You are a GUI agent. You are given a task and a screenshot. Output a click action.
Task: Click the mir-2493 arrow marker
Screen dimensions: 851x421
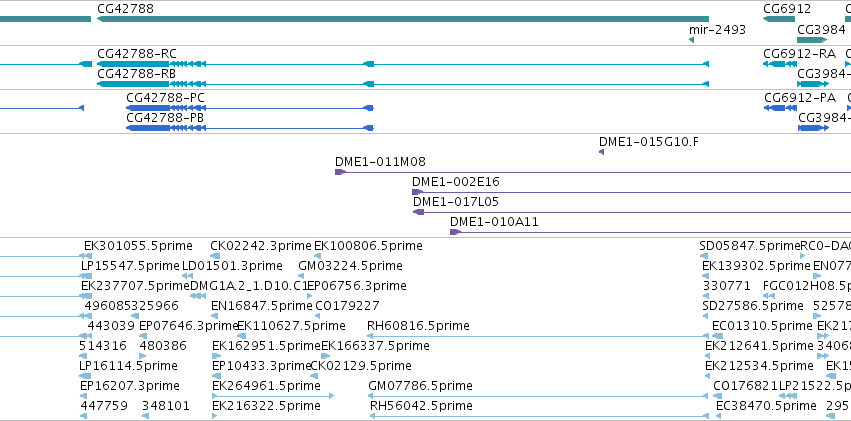[x=691, y=40]
